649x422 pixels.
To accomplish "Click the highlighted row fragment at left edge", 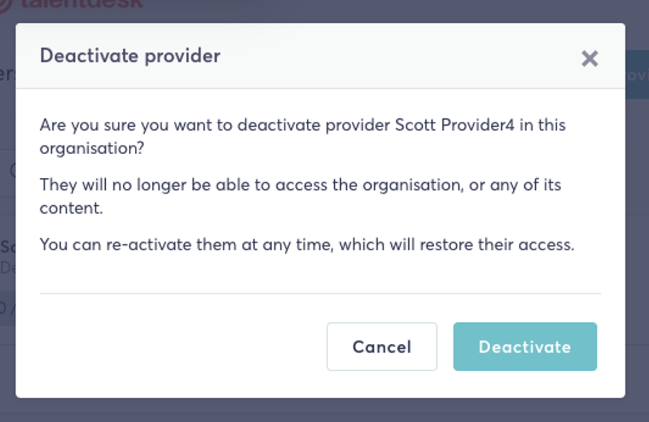I will tap(7, 308).
